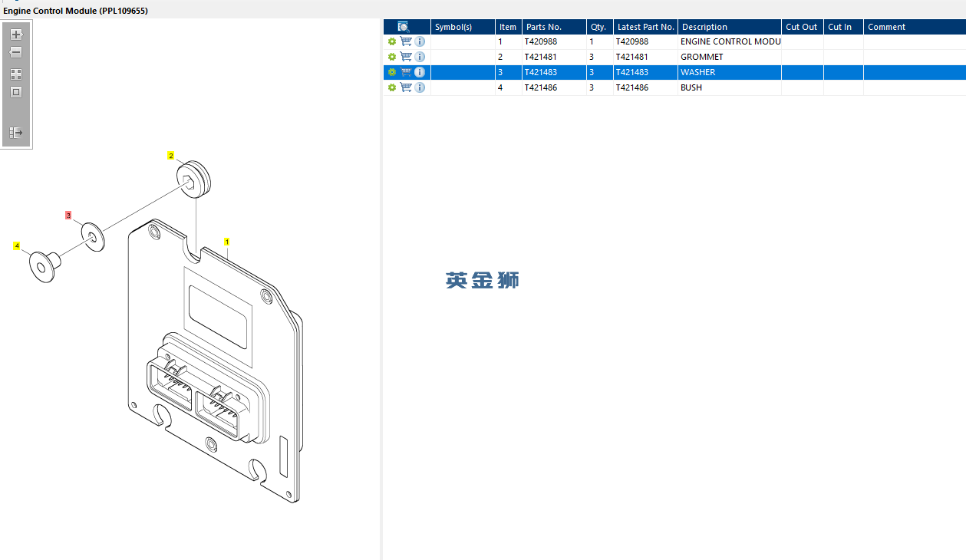This screenshot has width=966, height=560.
Task: Add ENGINE CONTROL MODULE to cart
Action: tap(406, 41)
